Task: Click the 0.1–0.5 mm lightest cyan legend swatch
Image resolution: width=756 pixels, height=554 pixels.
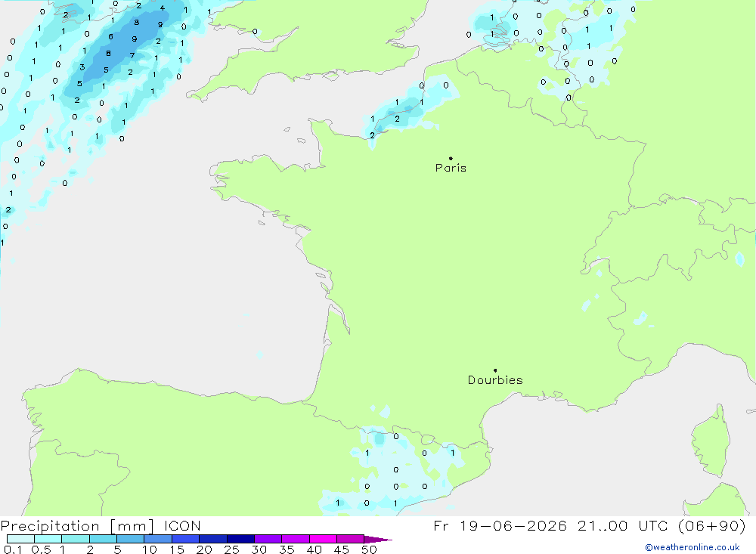Action: click(20, 539)
